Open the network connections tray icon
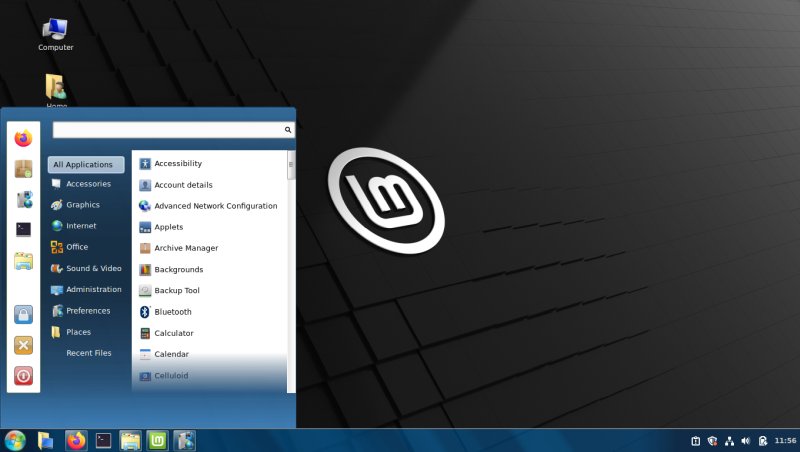This screenshot has height=452, width=800. pos(729,441)
